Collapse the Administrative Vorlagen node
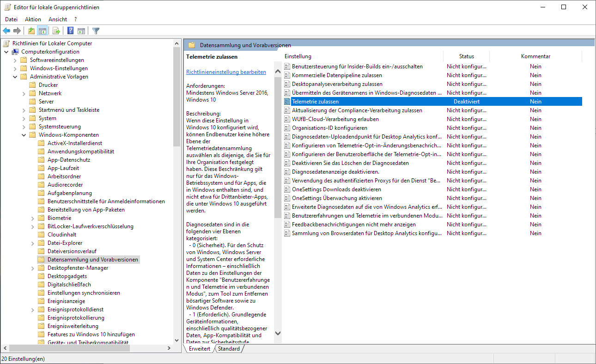This screenshot has height=364, width=596. [15, 77]
